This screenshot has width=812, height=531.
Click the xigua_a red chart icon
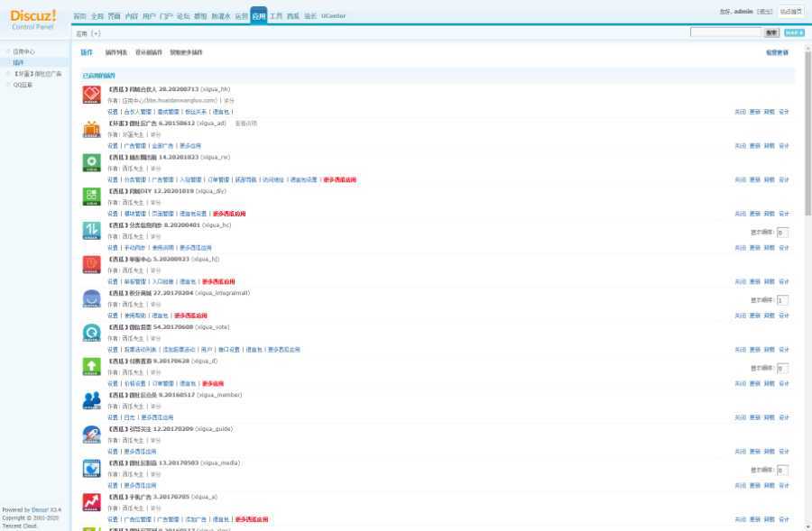point(91,502)
